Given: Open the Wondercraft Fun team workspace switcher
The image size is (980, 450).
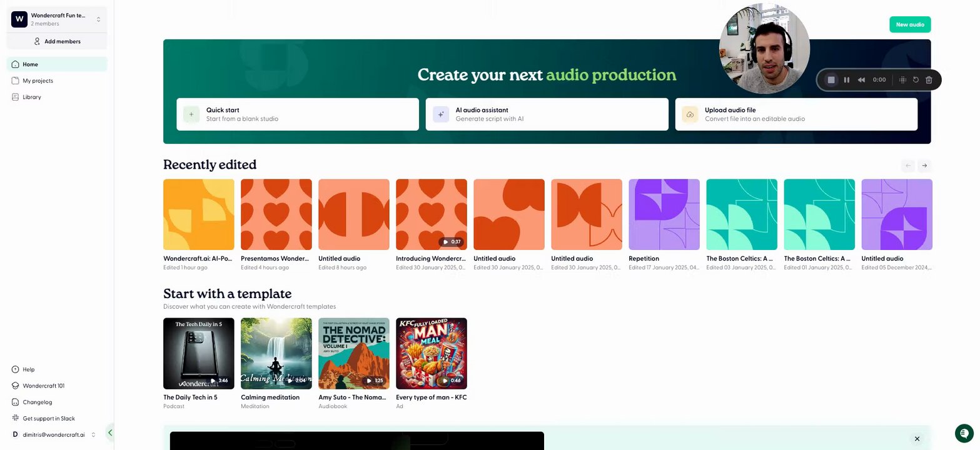Looking at the screenshot, I should (57, 19).
